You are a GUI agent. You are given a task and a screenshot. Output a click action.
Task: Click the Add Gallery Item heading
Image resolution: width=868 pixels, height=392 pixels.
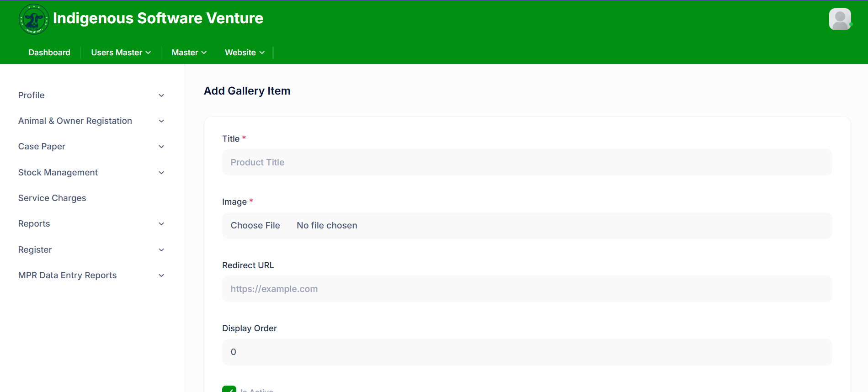(x=247, y=91)
